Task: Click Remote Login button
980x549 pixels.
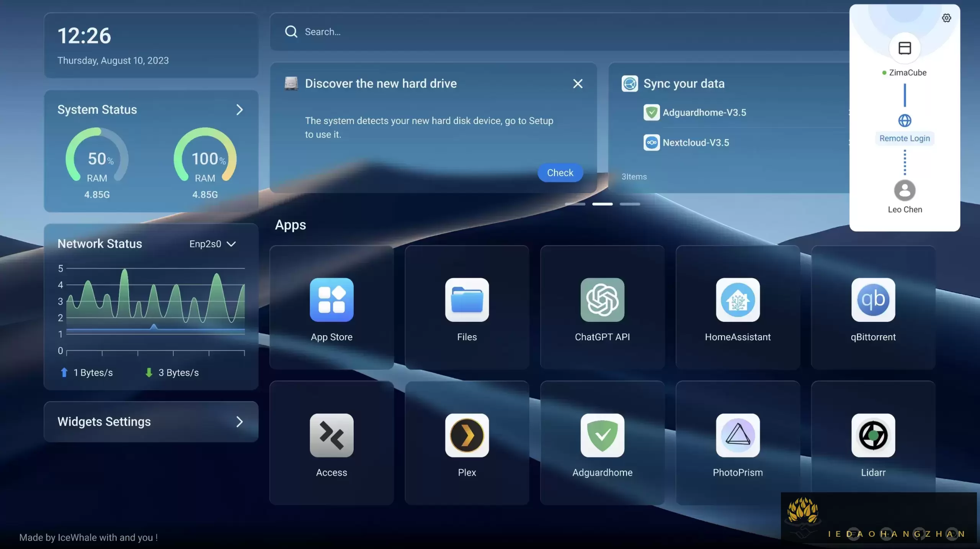Action: click(x=905, y=138)
